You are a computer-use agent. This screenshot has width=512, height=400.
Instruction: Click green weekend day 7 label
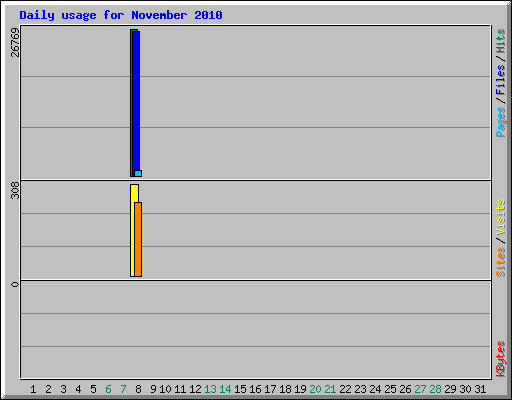[x=123, y=389]
